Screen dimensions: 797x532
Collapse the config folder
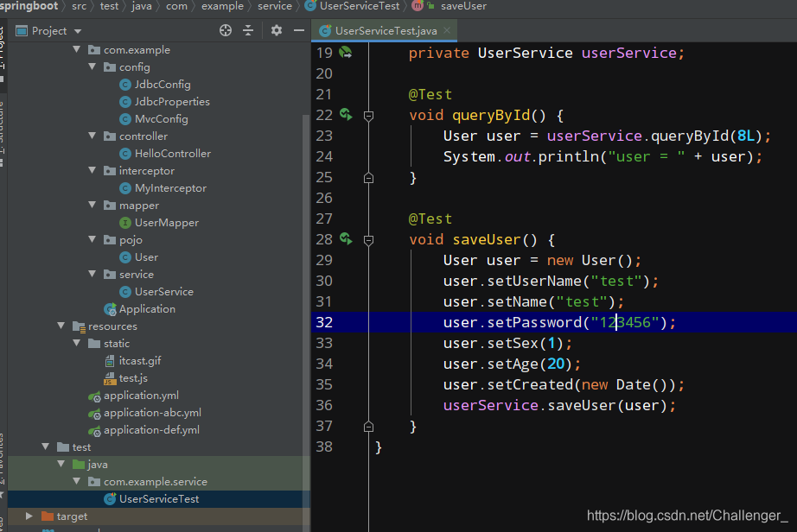tap(92, 66)
